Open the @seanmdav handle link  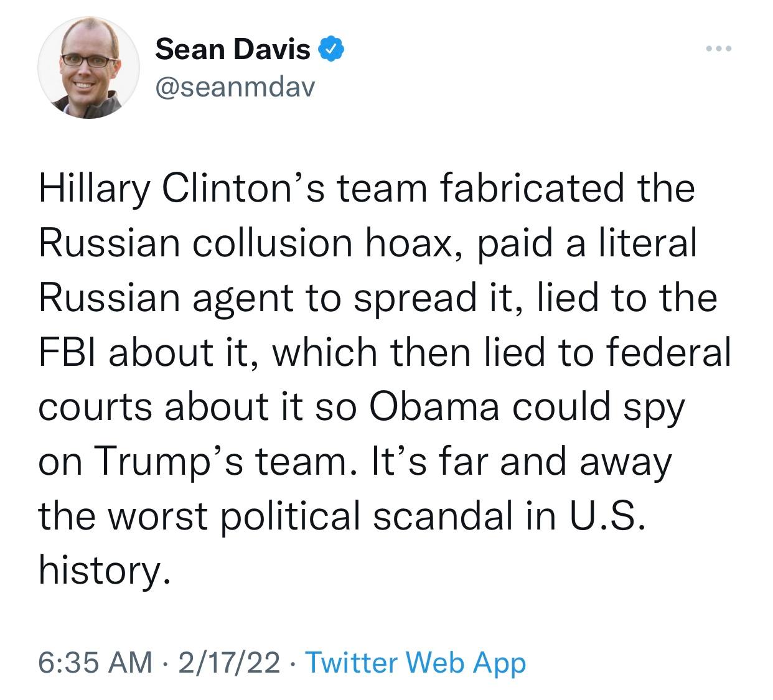click(235, 87)
